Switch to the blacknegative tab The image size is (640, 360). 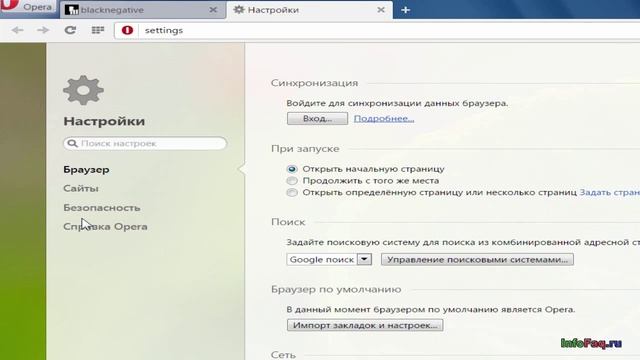(x=142, y=10)
